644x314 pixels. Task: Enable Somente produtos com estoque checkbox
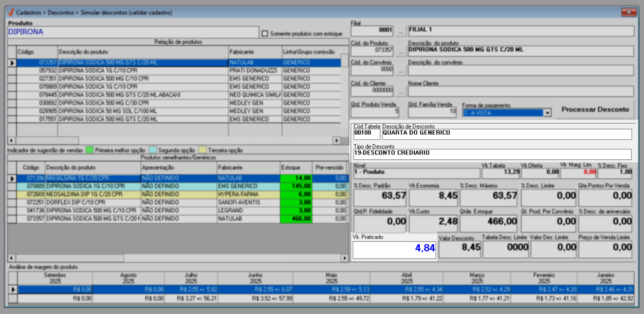tap(265, 34)
